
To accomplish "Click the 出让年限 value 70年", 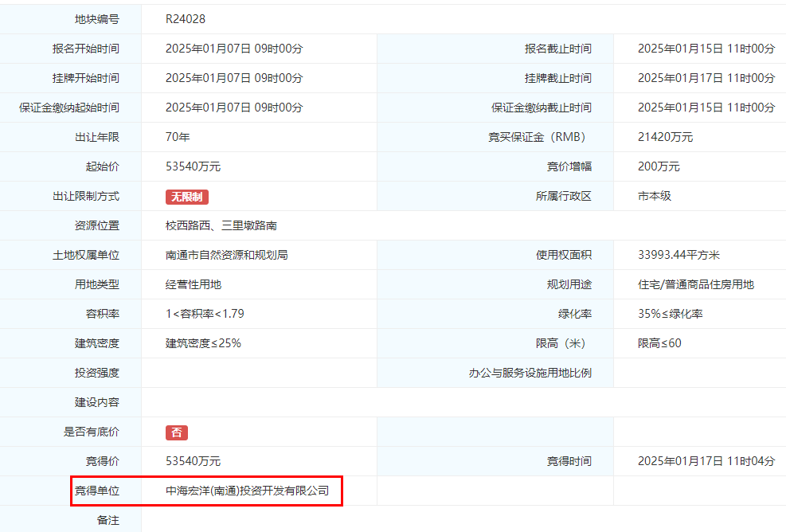I will pyautogui.click(x=178, y=137).
